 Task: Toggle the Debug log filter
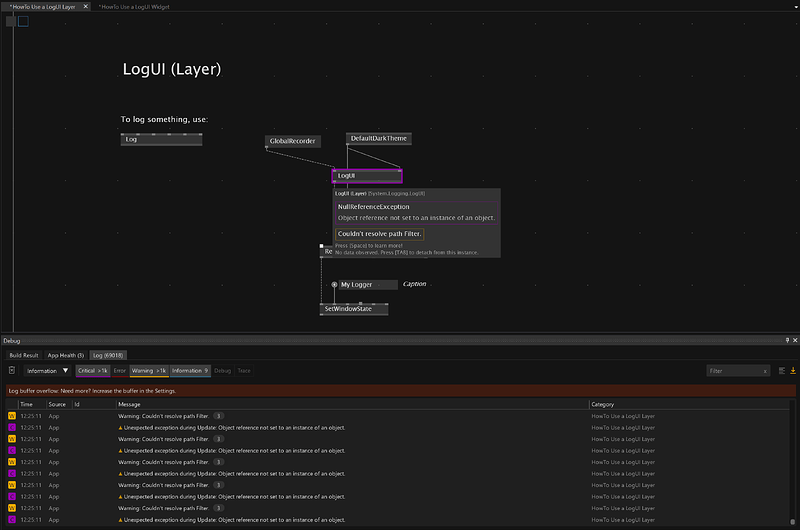[222, 371]
